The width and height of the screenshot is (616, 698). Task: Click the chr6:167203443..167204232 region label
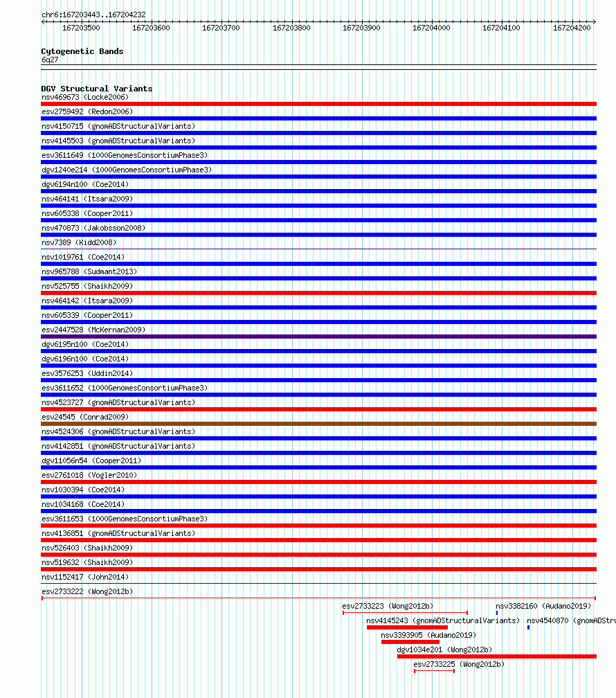pyautogui.click(x=93, y=15)
